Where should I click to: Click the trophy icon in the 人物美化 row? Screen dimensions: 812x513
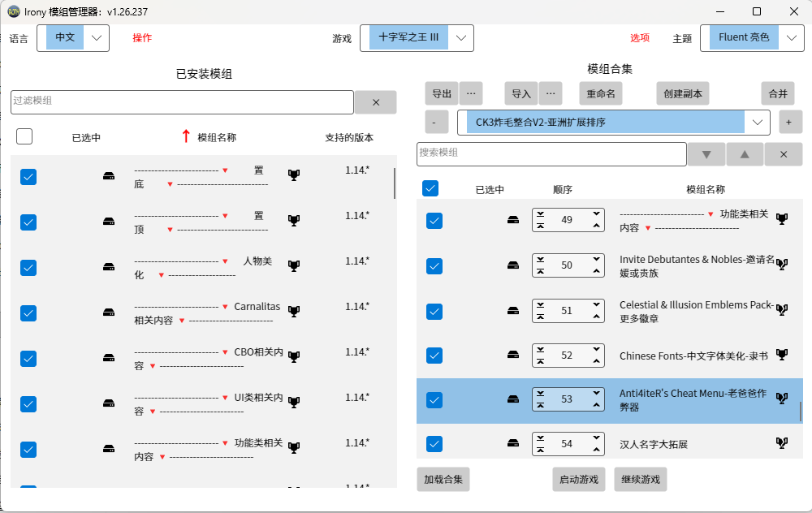[x=294, y=266]
